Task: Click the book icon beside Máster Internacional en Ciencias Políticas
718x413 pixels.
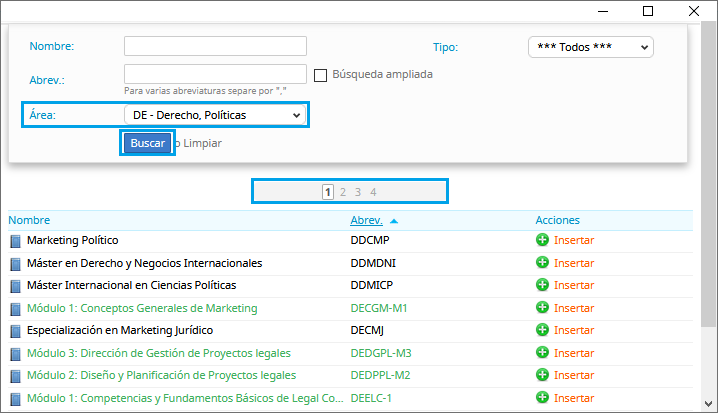Action: point(15,286)
